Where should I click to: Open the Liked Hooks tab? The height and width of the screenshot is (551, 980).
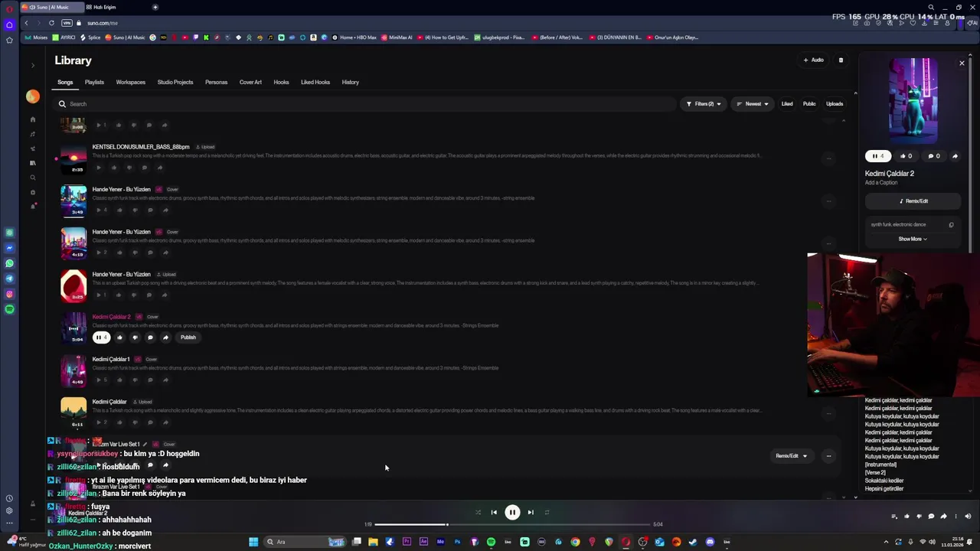click(315, 82)
